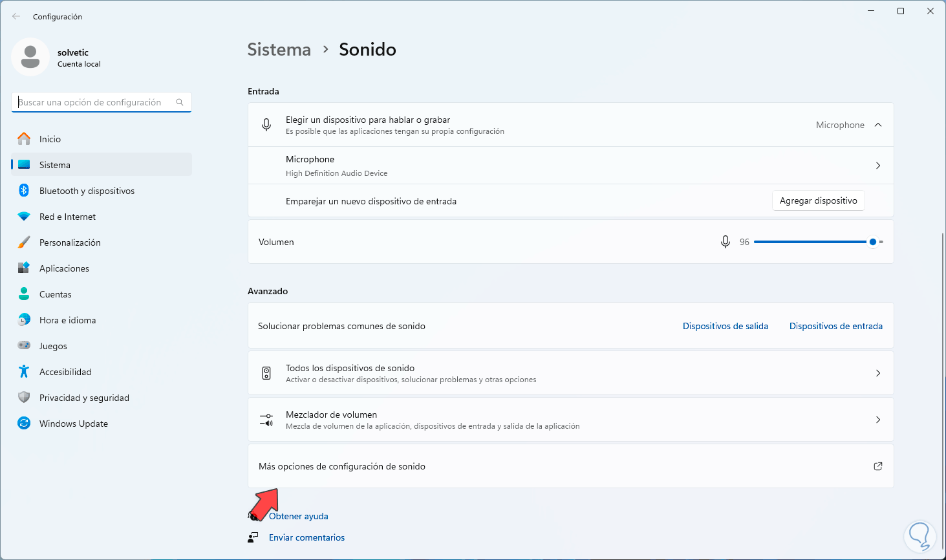Image resolution: width=946 pixels, height=560 pixels.
Task: Focus the Buscar una opción de configuración field
Action: pyautogui.click(x=94, y=102)
